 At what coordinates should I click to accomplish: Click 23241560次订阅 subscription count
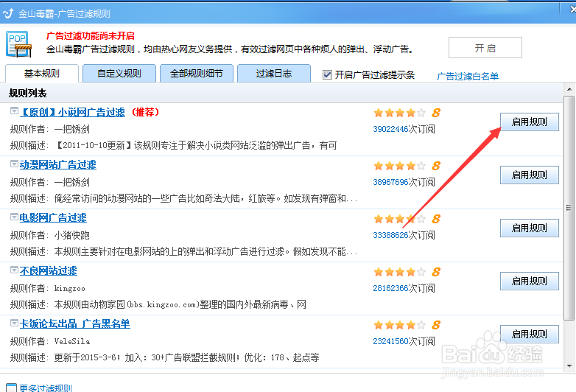click(404, 341)
